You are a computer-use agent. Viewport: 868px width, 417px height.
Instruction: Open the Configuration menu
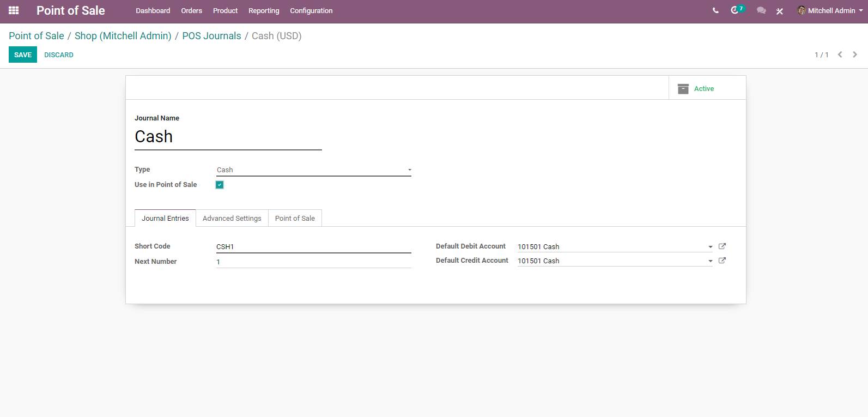[x=311, y=11]
